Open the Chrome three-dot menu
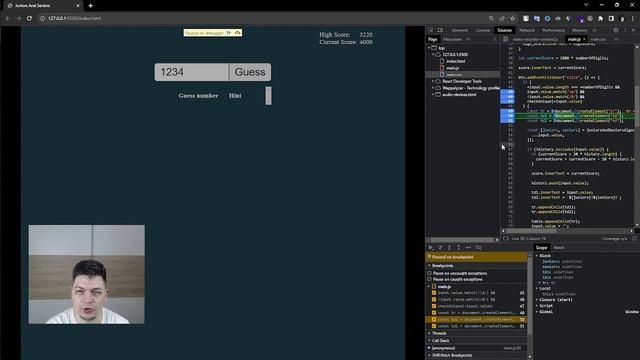 pos(633,18)
